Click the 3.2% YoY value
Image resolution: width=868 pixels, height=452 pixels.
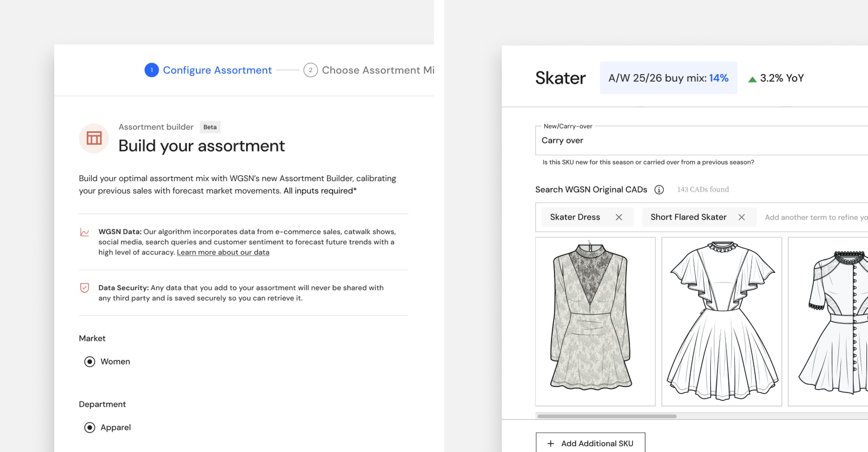(782, 78)
